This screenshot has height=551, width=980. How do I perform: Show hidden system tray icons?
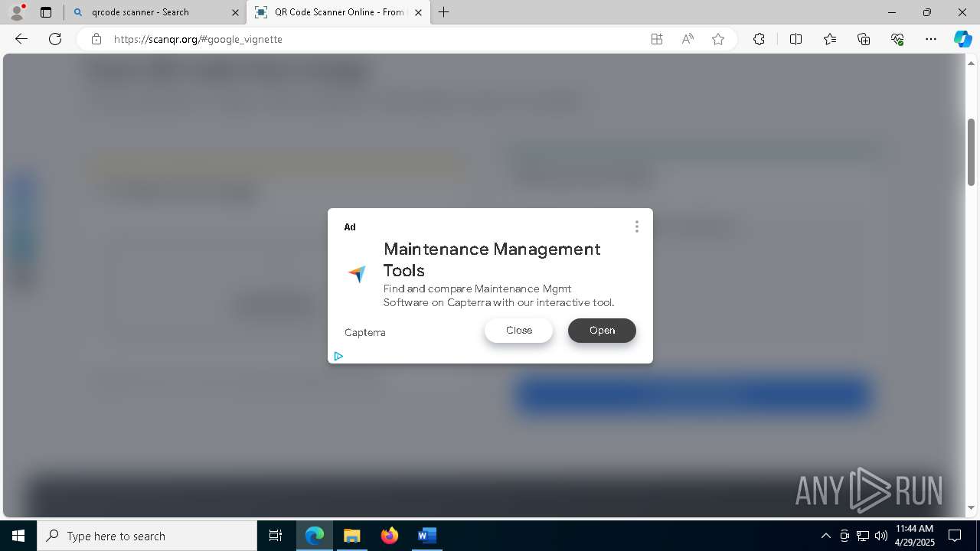[x=825, y=536]
